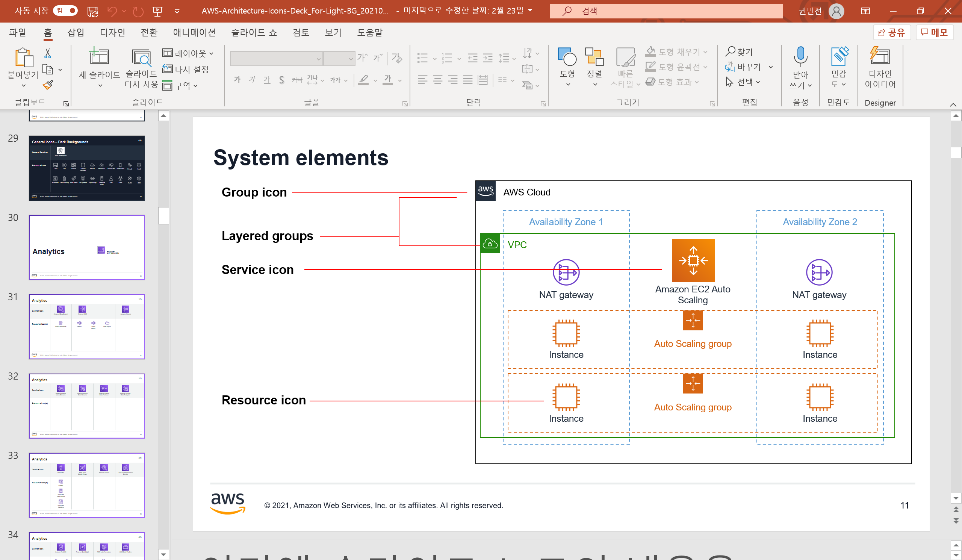Viewport: 962px width, 560px height.
Task: Switch to the Animations (애니메이션) tab
Action: [194, 33]
